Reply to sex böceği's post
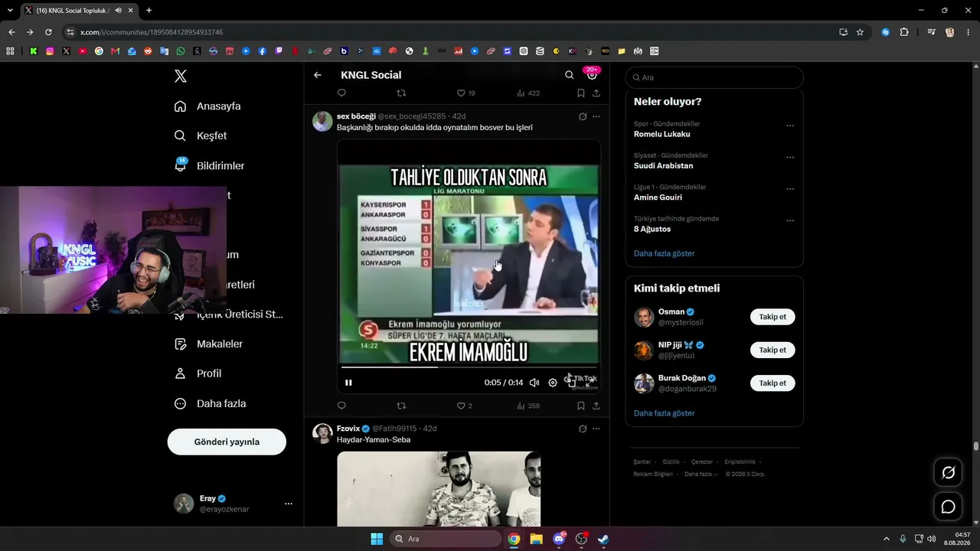980x551 pixels. (341, 406)
